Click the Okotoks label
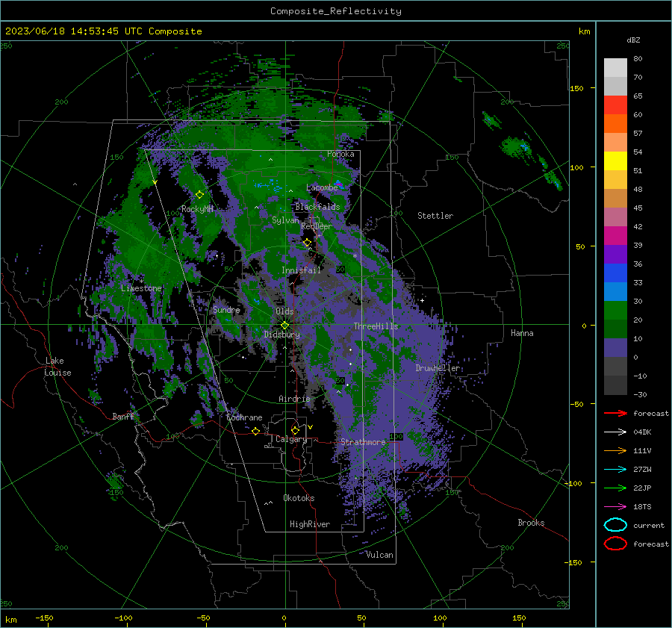 [x=299, y=498]
